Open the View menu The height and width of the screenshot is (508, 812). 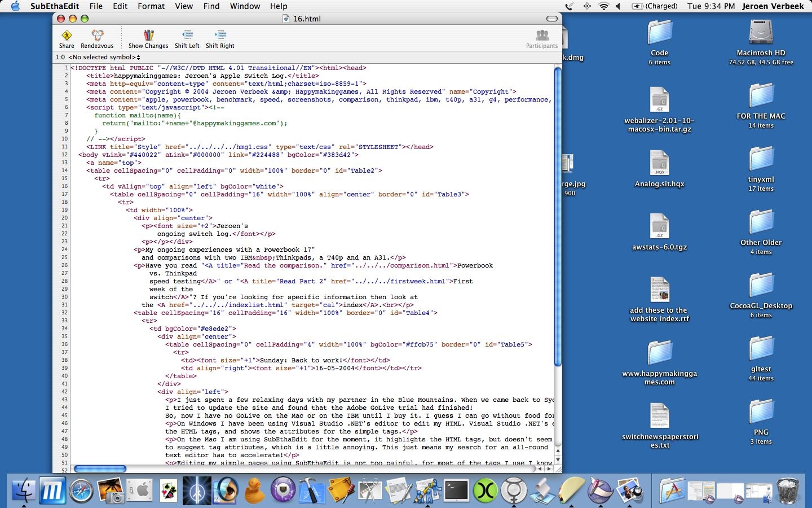pos(184,6)
